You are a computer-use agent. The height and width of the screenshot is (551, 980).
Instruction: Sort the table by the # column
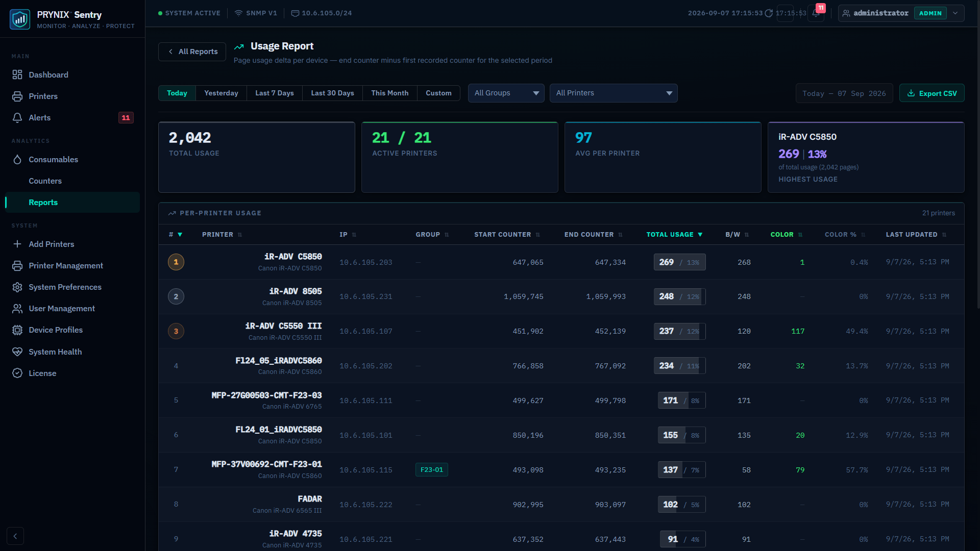pos(176,235)
